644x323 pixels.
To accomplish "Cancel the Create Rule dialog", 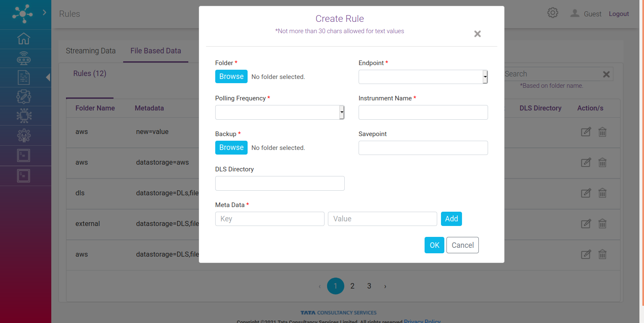I will click(462, 245).
